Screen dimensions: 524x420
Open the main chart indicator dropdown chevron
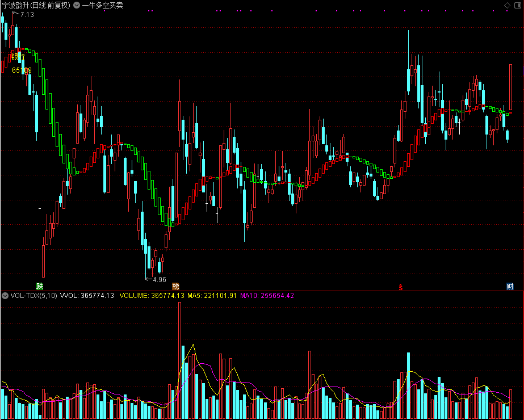(77, 5)
